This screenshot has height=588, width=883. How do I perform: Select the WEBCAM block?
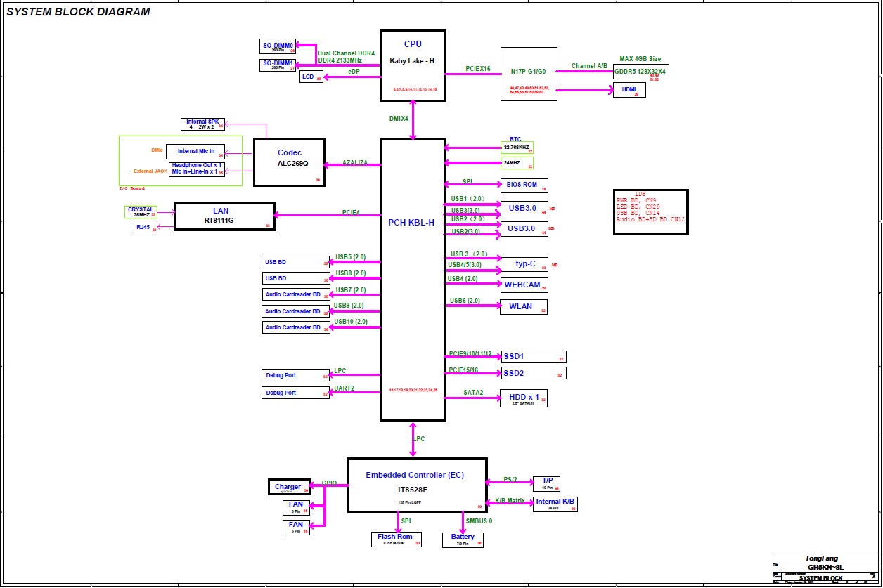(524, 285)
